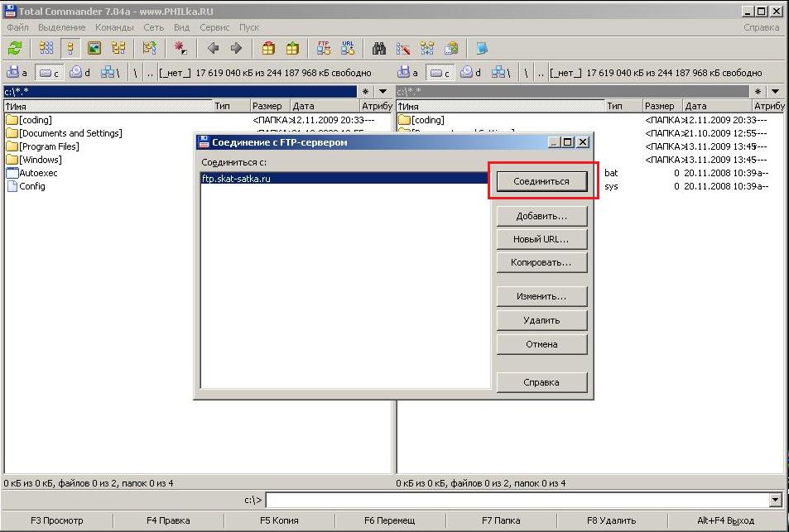
Task: Go forward with the right arrow icon
Action: tap(236, 48)
